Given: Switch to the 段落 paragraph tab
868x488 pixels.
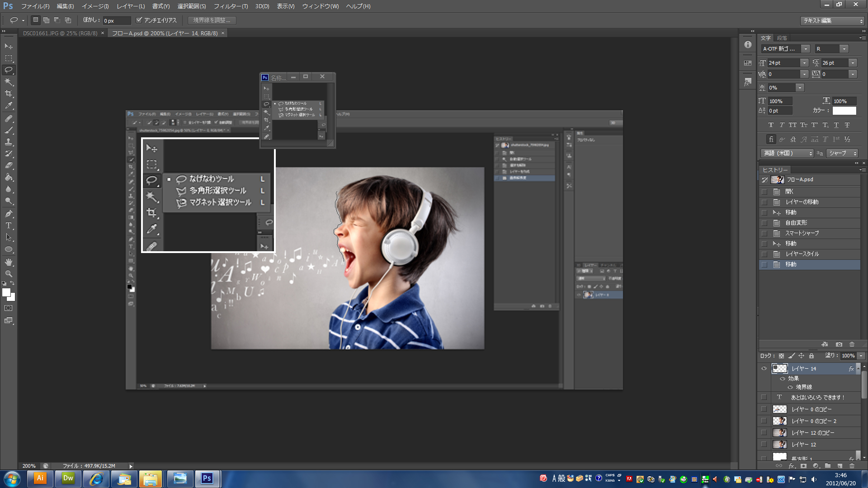Looking at the screenshot, I should (782, 38).
